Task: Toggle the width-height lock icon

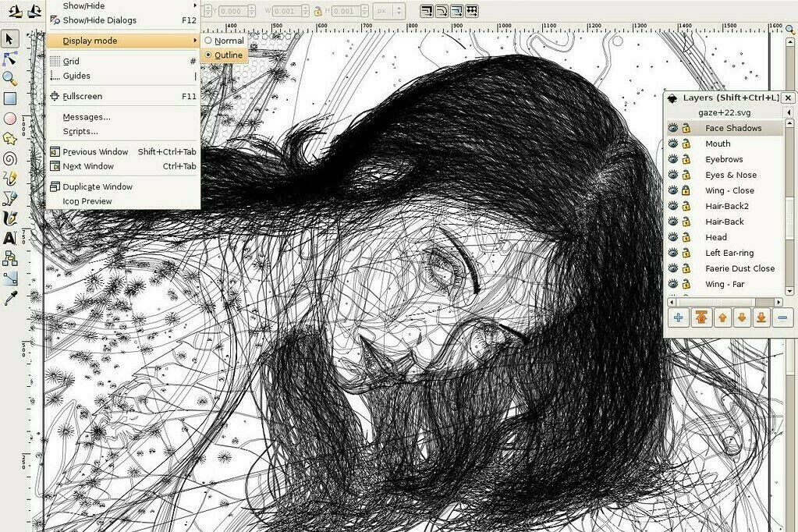Action: tap(317, 11)
